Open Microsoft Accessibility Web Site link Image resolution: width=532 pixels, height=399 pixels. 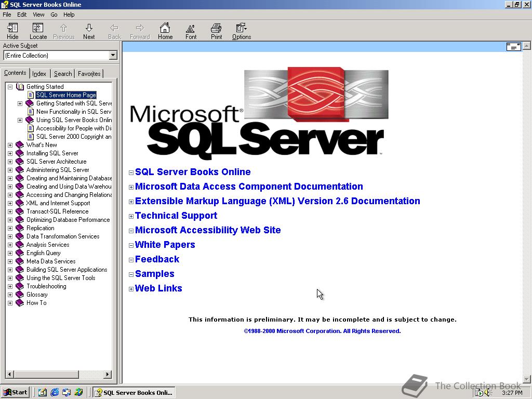pyautogui.click(x=208, y=230)
